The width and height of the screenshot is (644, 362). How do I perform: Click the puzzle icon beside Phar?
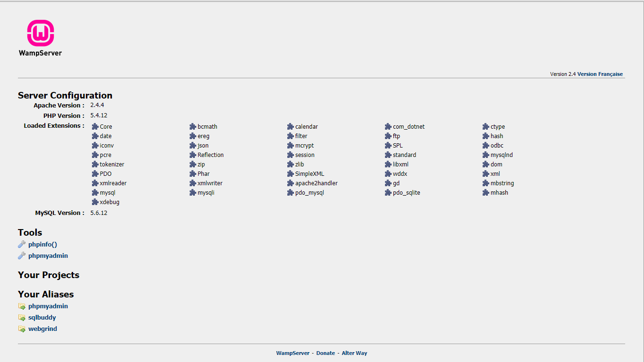point(193,174)
